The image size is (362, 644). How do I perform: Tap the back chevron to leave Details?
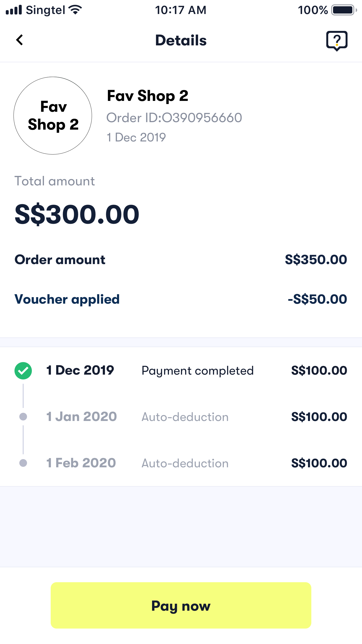(20, 40)
